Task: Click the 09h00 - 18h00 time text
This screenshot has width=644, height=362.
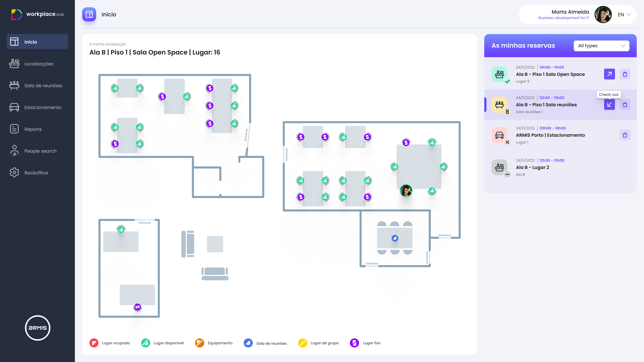Action: coord(553,128)
